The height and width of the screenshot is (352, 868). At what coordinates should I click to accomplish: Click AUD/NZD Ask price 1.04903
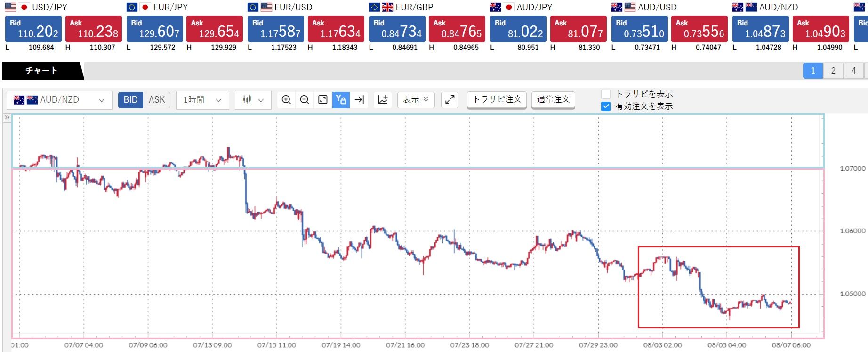tap(821, 29)
